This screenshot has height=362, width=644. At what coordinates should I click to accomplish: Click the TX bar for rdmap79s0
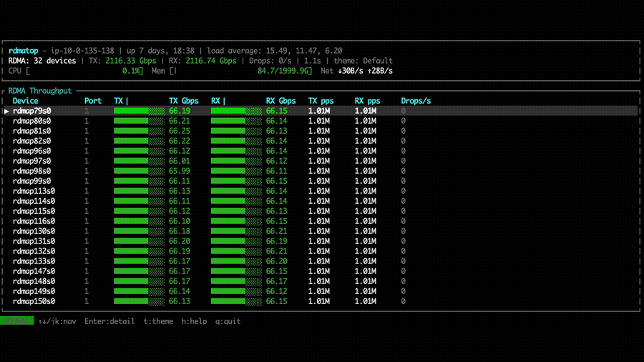(x=140, y=111)
